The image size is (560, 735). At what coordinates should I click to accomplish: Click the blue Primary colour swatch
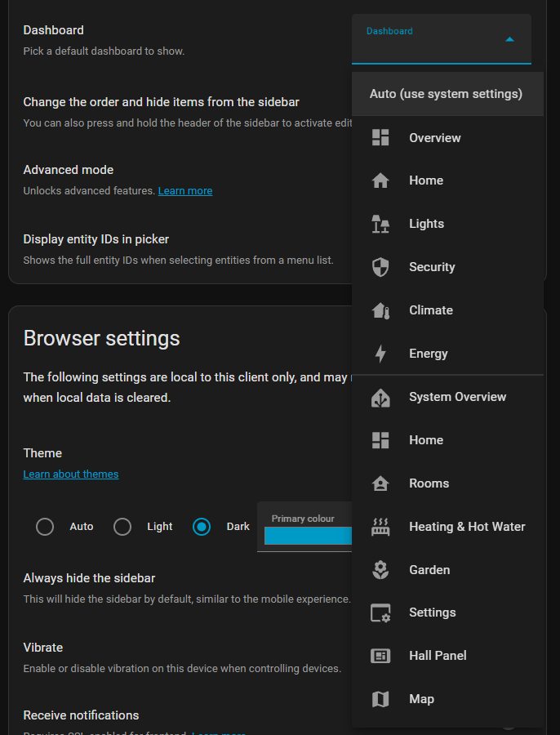(x=308, y=535)
